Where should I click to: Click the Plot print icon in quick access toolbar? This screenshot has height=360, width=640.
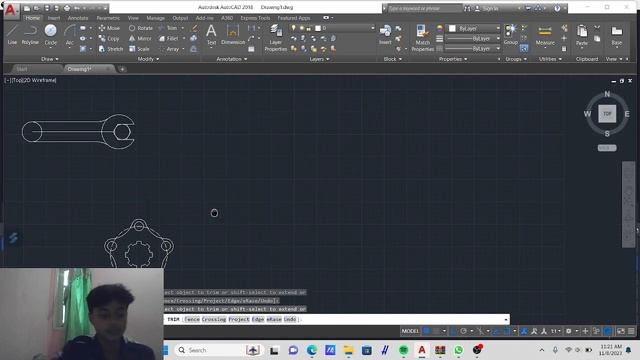tap(67, 8)
